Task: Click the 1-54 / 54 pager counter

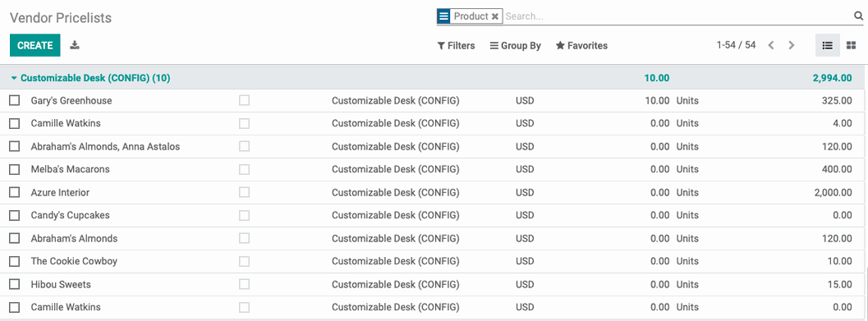Action: (x=736, y=45)
